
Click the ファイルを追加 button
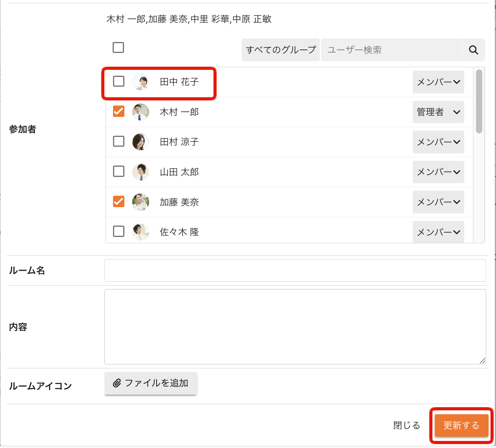[x=150, y=383]
